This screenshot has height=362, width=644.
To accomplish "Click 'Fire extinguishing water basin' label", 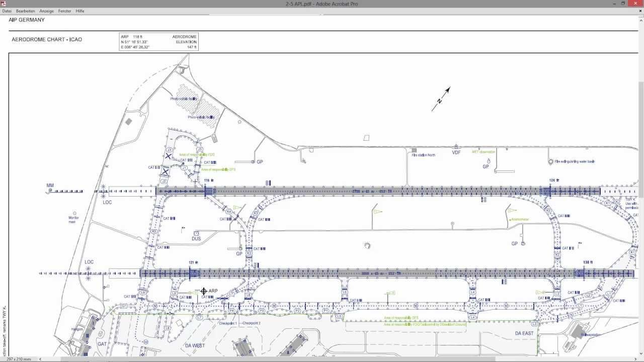I will click(575, 162).
